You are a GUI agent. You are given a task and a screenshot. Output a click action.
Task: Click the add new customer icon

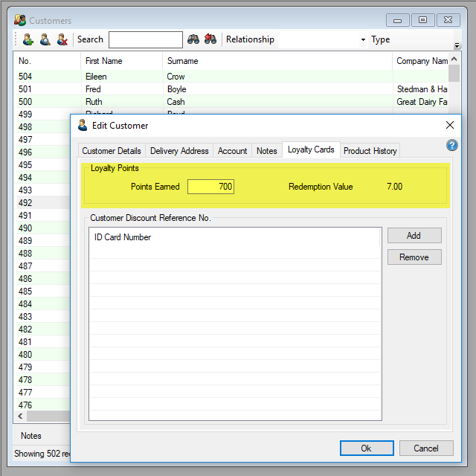click(x=28, y=39)
